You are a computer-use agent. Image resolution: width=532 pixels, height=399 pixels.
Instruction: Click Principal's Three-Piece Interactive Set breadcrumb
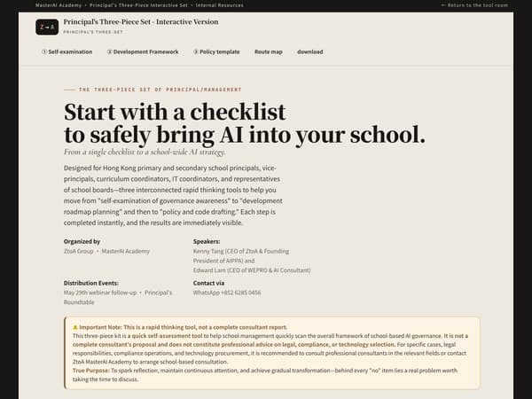pyautogui.click(x=138, y=5)
